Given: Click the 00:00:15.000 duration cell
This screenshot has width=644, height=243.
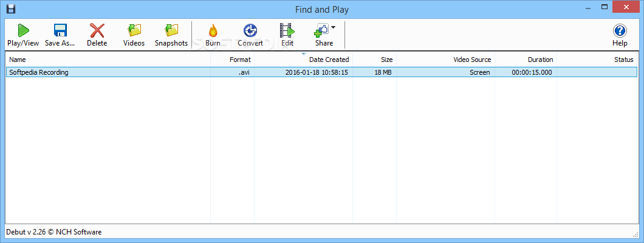Looking at the screenshot, I should (x=532, y=72).
